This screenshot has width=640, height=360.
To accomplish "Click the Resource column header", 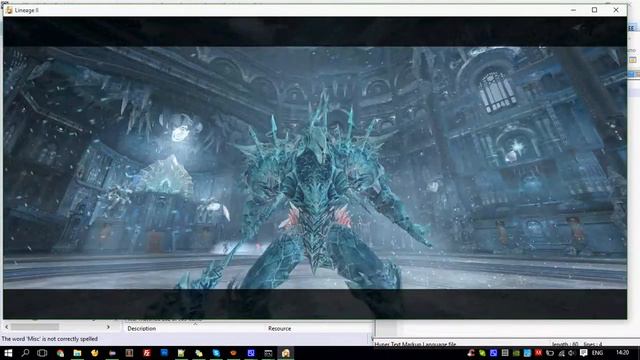I will click(280, 328).
